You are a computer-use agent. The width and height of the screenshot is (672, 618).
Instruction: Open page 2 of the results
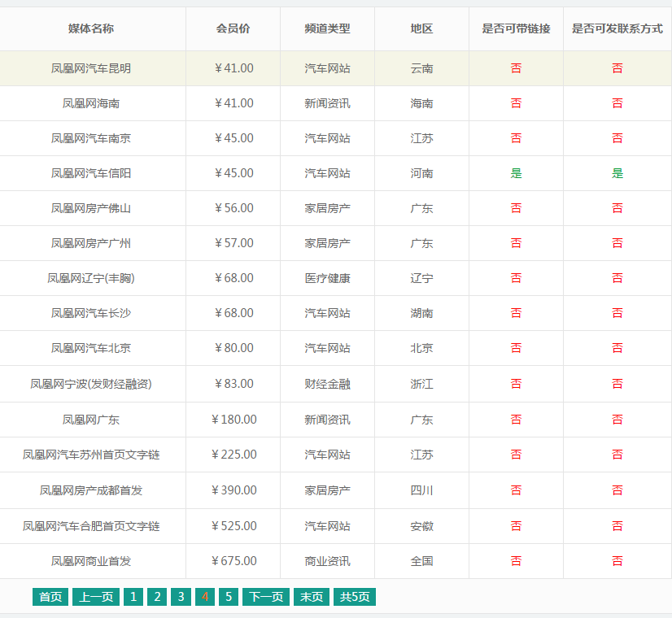click(157, 596)
